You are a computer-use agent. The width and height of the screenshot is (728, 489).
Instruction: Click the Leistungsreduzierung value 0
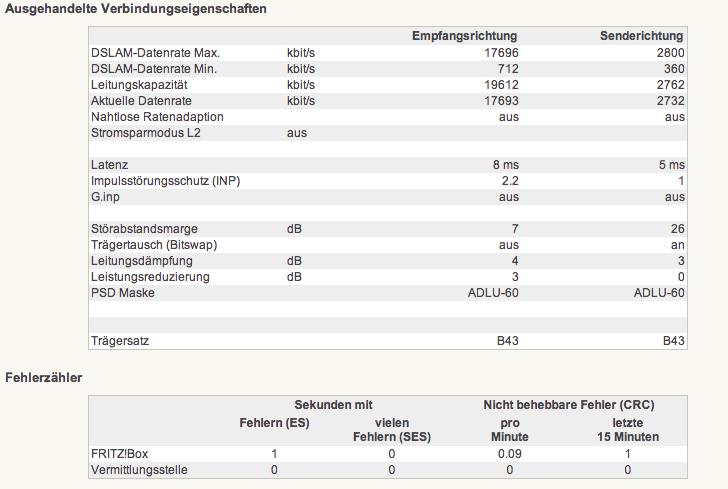pos(681,277)
